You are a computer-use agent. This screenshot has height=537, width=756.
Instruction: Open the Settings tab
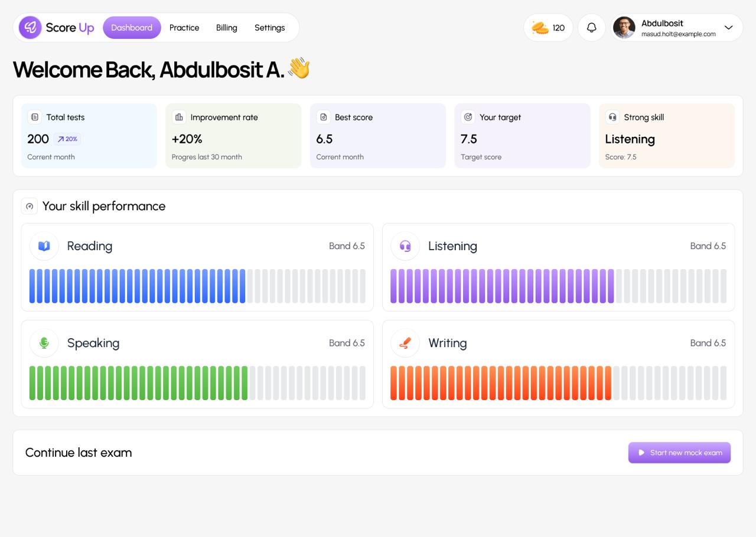269,28
